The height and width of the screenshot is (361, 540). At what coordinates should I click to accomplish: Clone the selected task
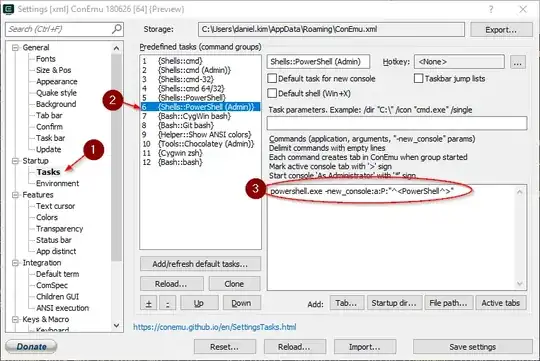(x=234, y=284)
